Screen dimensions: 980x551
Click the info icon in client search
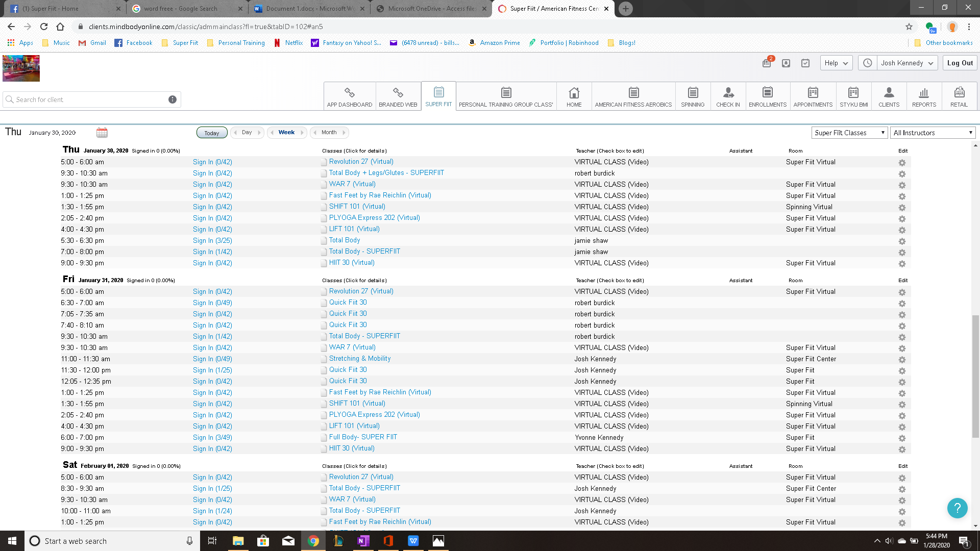click(x=173, y=99)
